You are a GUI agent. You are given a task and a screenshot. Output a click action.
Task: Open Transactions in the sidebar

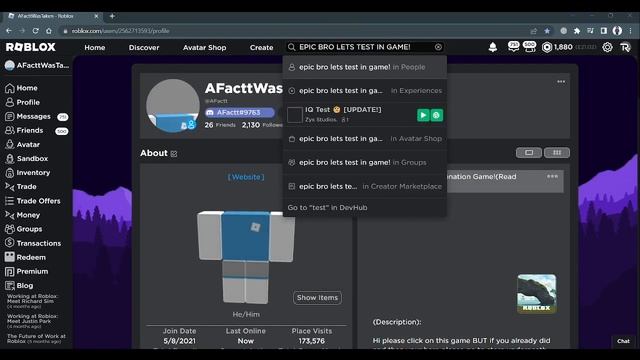tap(33, 243)
